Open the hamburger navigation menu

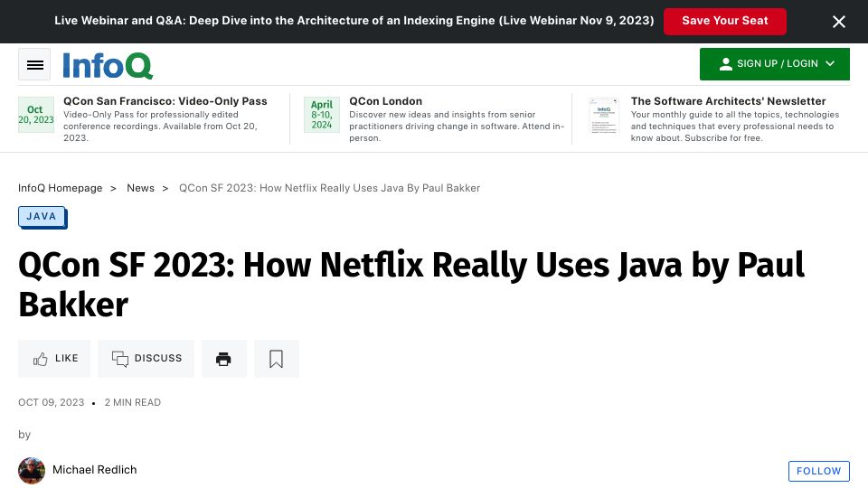(x=34, y=65)
